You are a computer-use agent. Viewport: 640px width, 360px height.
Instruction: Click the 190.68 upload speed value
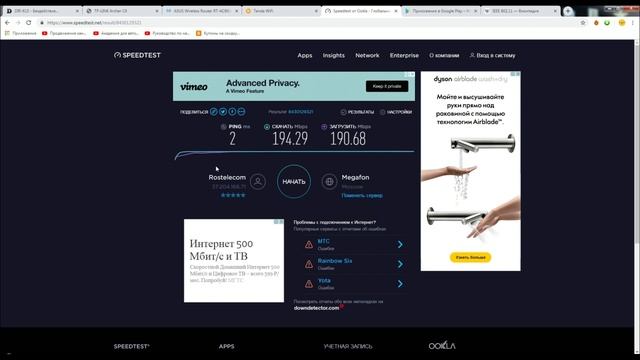348,139
